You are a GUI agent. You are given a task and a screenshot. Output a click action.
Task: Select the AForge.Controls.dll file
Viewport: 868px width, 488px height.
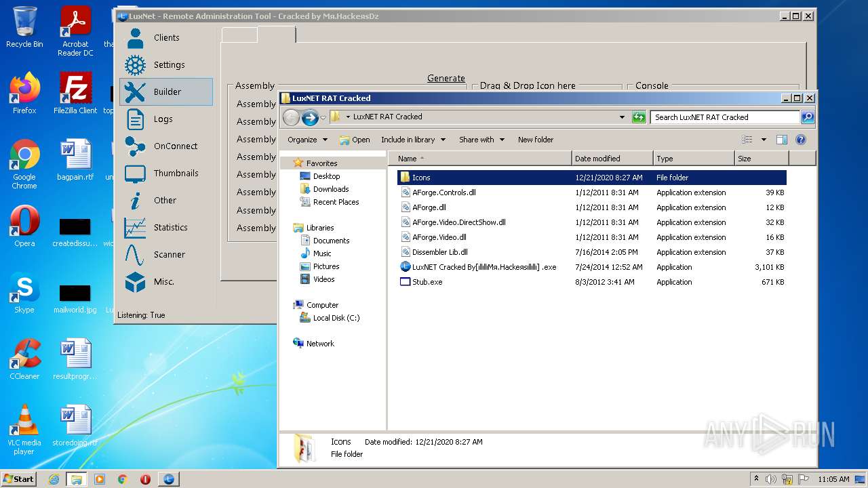591,192
